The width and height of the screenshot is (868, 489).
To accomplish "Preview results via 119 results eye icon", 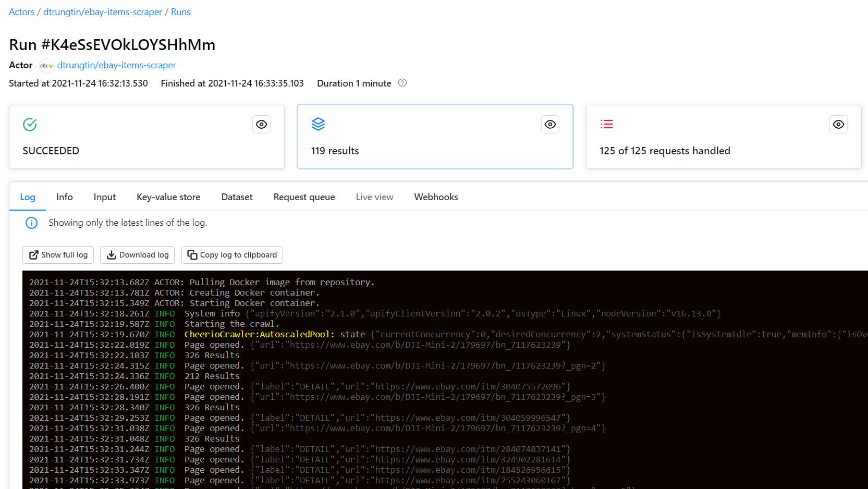I will pyautogui.click(x=551, y=125).
